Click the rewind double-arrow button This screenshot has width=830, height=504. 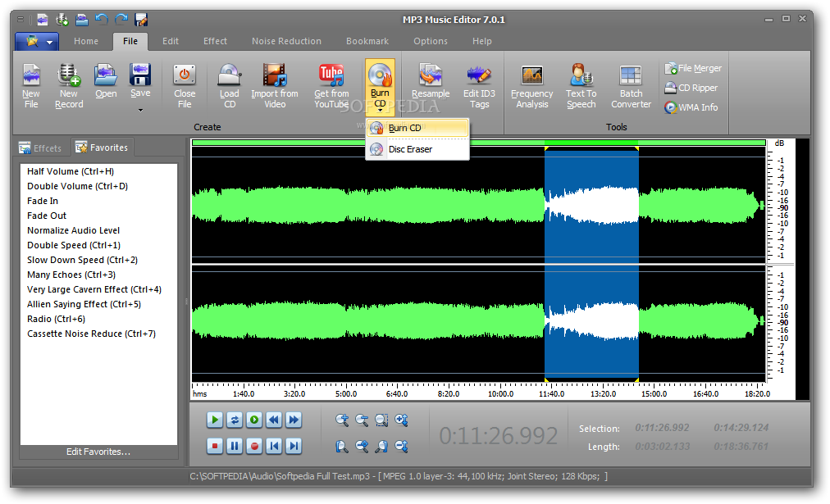274,420
